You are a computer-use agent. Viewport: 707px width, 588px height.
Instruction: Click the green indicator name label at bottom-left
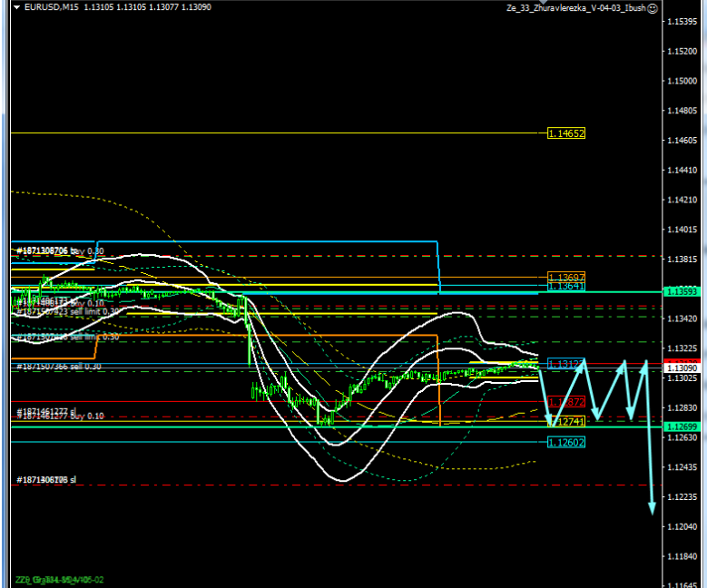coord(59,580)
